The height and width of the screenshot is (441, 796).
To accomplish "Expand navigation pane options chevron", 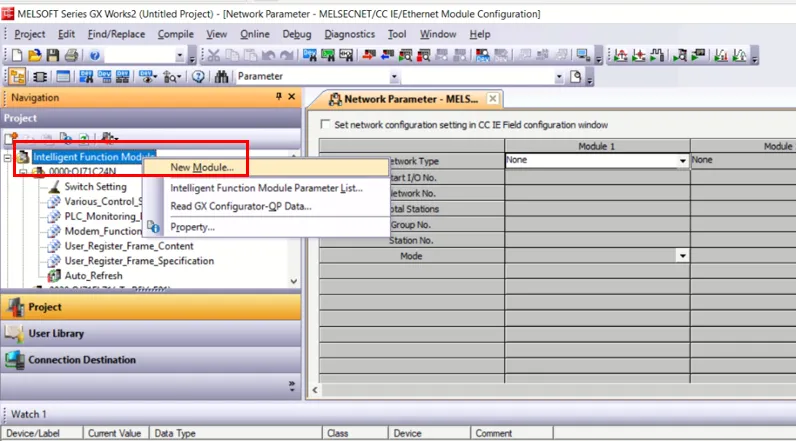I will click(x=291, y=386).
